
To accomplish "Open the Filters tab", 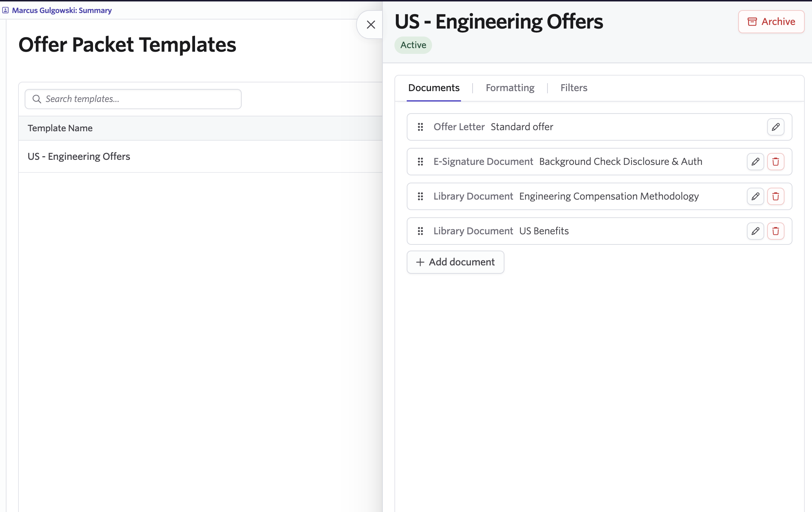I will [574, 88].
